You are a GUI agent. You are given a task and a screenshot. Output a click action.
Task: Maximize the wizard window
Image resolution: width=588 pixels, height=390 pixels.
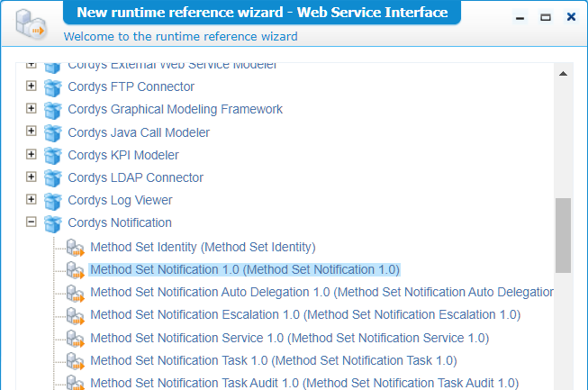point(546,17)
